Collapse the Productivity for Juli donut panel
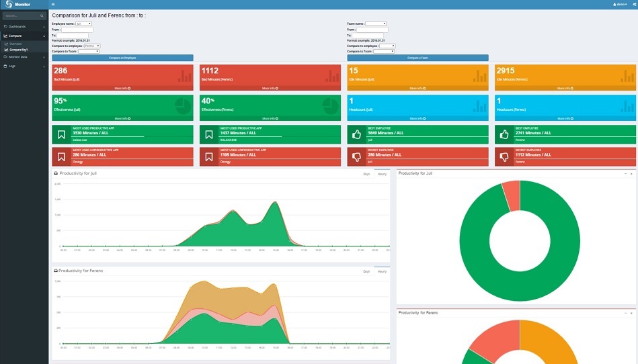 pos(625,173)
